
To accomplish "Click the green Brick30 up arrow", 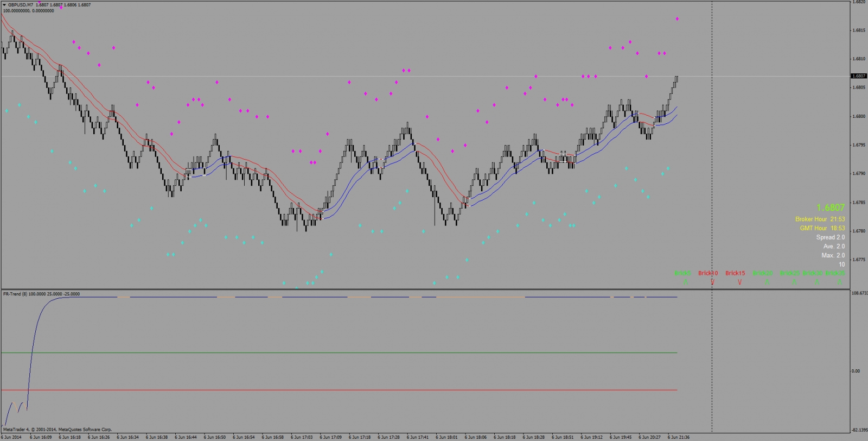I will tap(816, 282).
